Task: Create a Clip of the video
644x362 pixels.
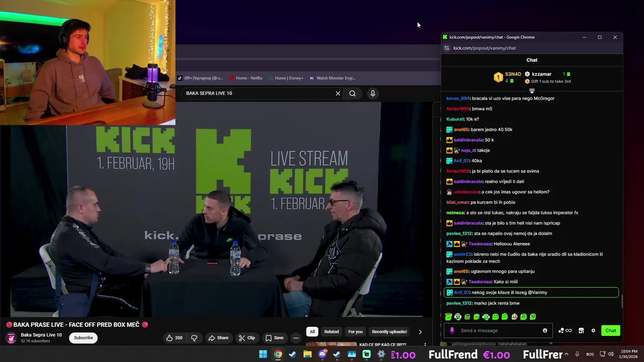Action: [x=247, y=338]
